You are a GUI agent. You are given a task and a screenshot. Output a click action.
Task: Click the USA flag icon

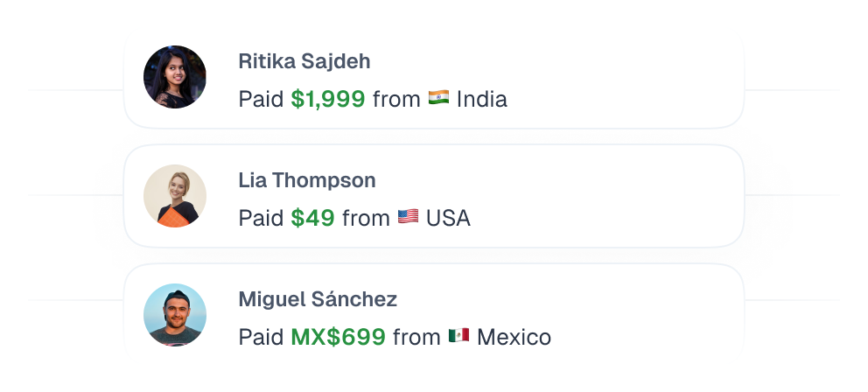point(408,218)
